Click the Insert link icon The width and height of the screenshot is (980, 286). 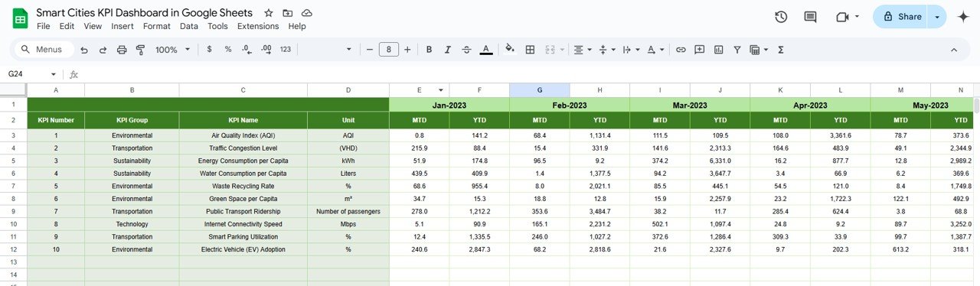[x=680, y=50]
